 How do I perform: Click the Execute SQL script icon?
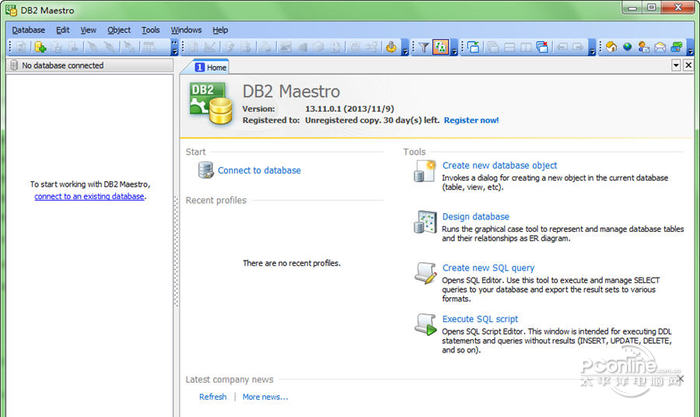click(424, 325)
